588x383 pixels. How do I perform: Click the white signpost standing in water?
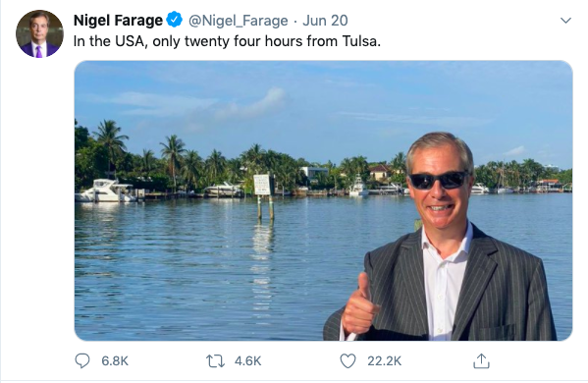click(262, 185)
